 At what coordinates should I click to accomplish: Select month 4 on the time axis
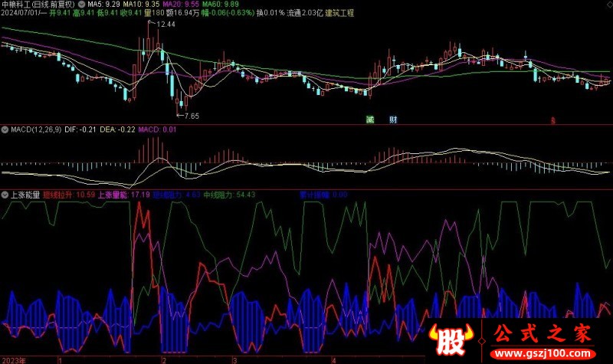coord(333,360)
